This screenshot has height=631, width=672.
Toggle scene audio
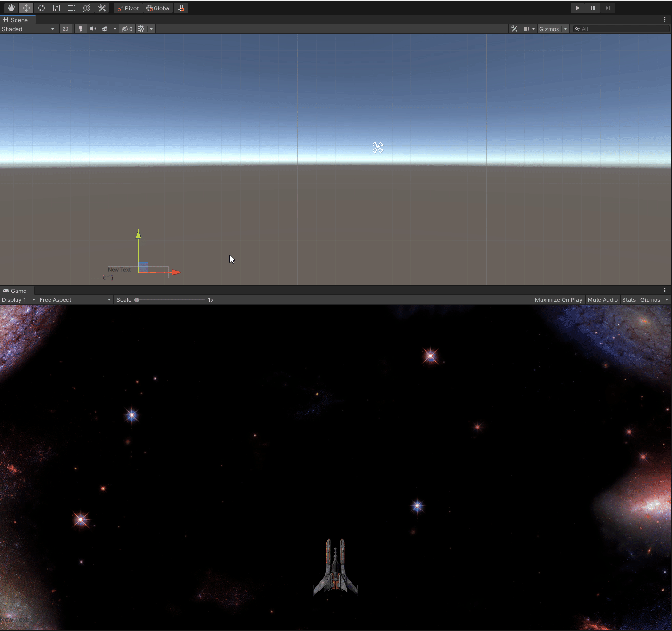[x=93, y=29]
